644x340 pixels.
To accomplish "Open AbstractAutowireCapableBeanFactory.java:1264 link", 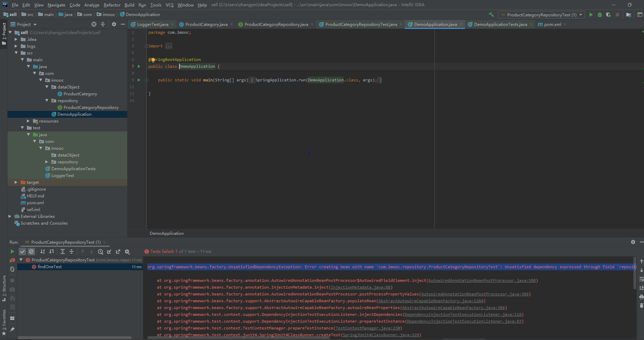I will coord(431,301).
